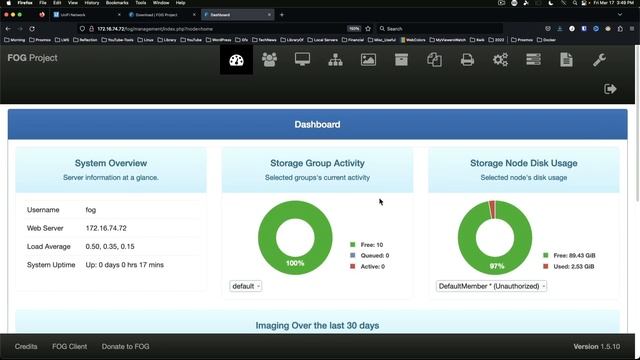Open the Printers icon
Viewport: 640px width, 360px height.
point(467,60)
